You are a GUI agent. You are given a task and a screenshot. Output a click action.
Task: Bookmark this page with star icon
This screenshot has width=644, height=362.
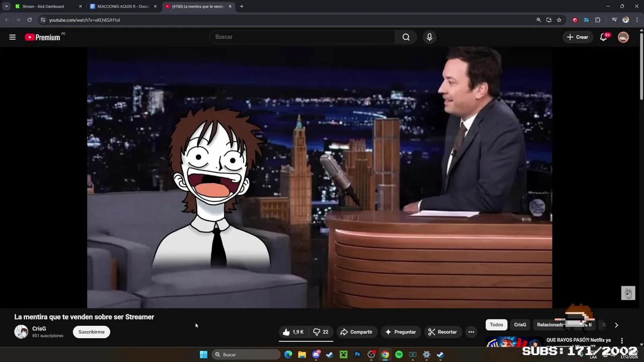[x=559, y=20]
